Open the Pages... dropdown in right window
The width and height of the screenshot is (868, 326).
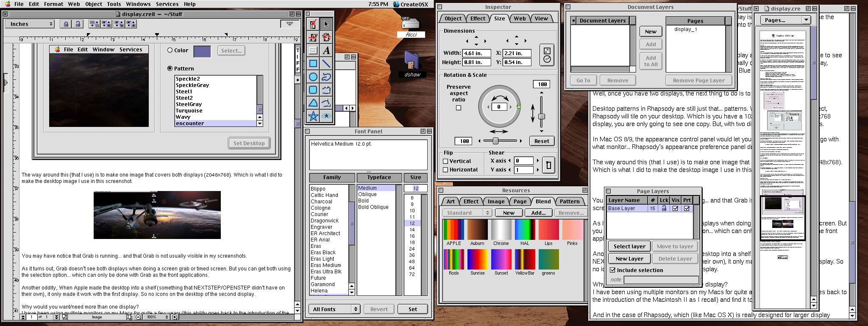(785, 20)
